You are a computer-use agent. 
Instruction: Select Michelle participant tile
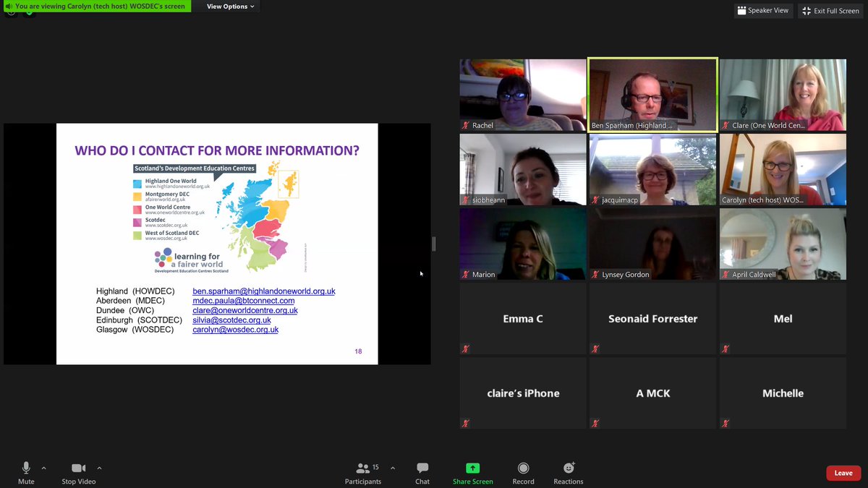(x=783, y=393)
